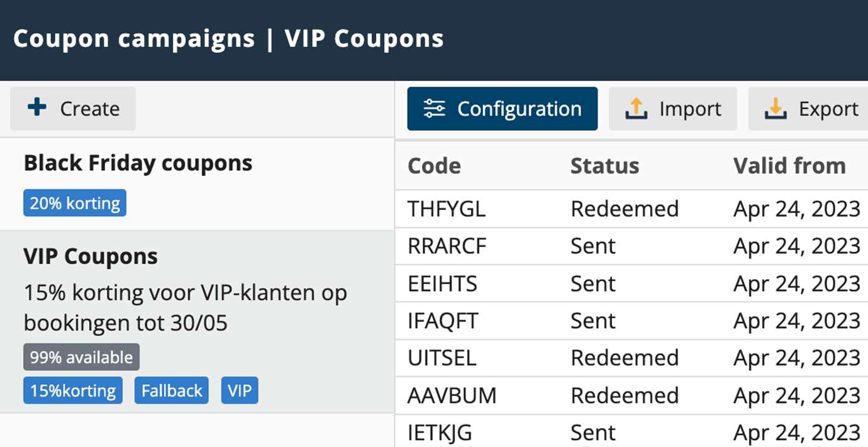Select the coupon row UITSEL

[x=442, y=358]
